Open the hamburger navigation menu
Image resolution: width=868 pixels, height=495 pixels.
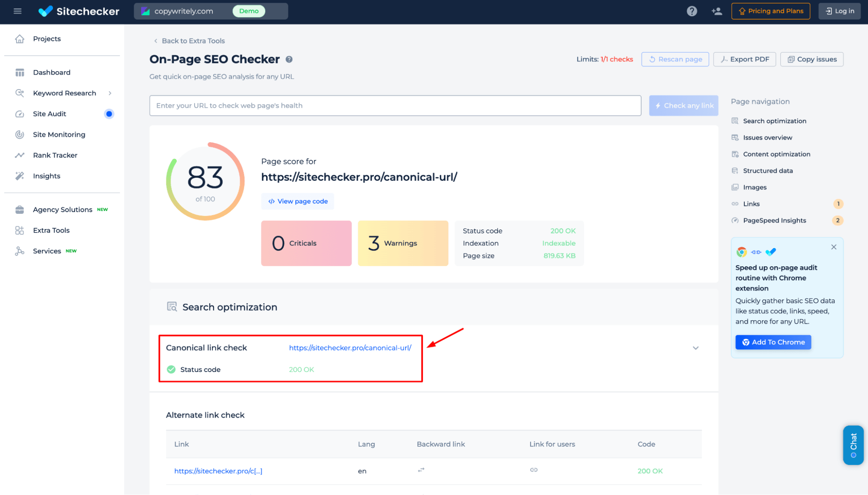pyautogui.click(x=17, y=11)
